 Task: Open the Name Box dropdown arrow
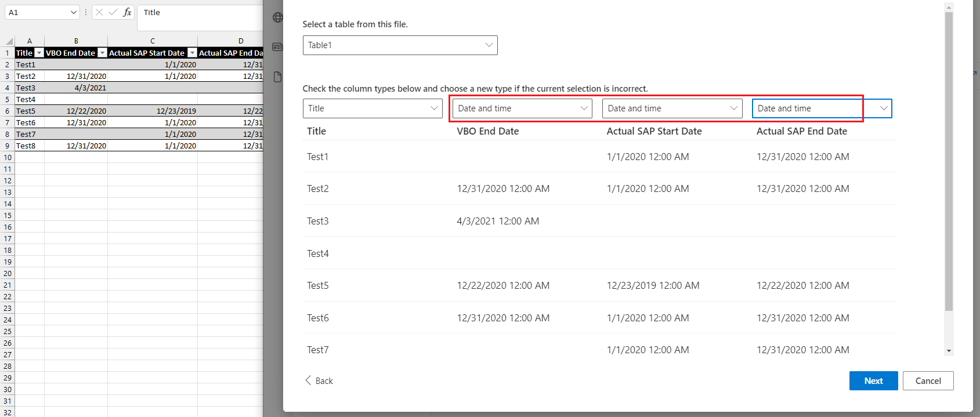point(73,12)
